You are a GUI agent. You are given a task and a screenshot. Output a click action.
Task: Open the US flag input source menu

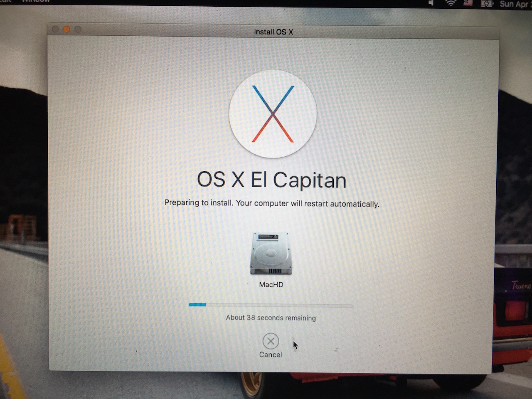[468, 3]
